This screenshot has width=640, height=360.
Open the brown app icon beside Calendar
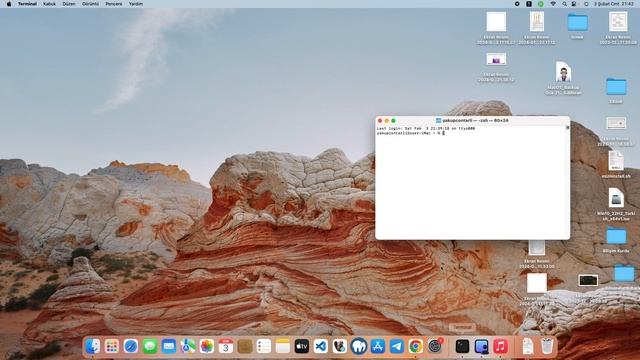point(244,346)
